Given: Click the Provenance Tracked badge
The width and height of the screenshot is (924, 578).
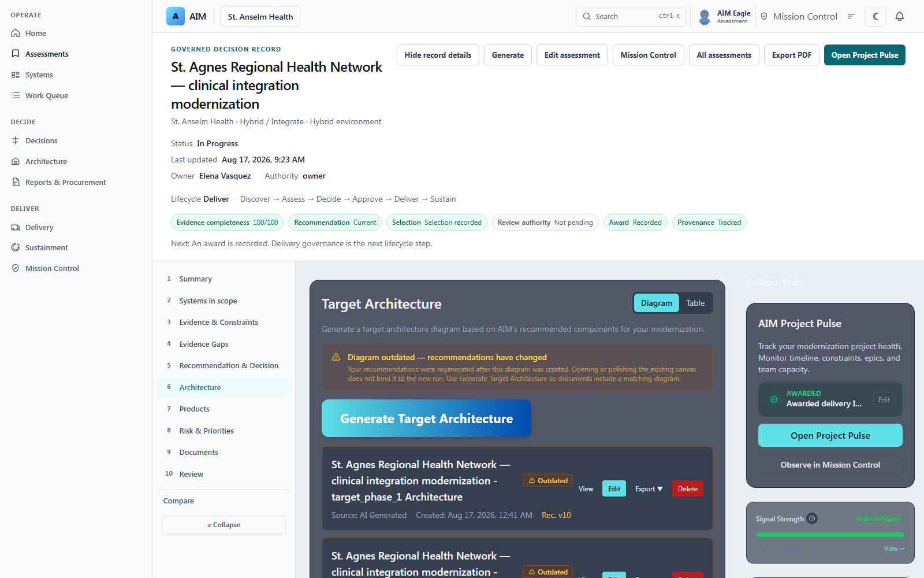Looking at the screenshot, I should coord(709,223).
